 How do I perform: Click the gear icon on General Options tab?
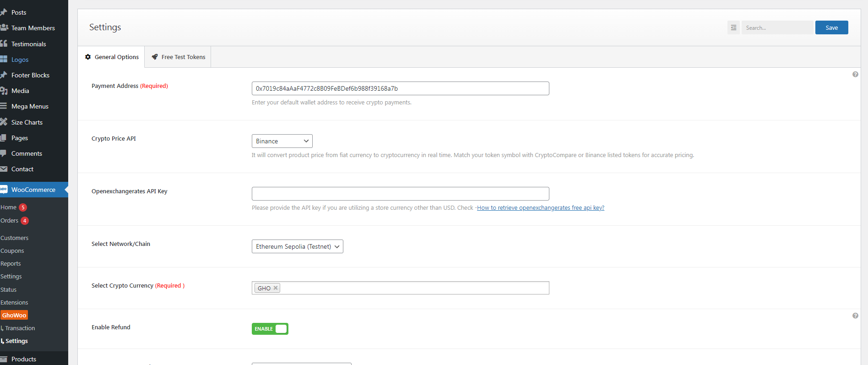click(x=88, y=57)
